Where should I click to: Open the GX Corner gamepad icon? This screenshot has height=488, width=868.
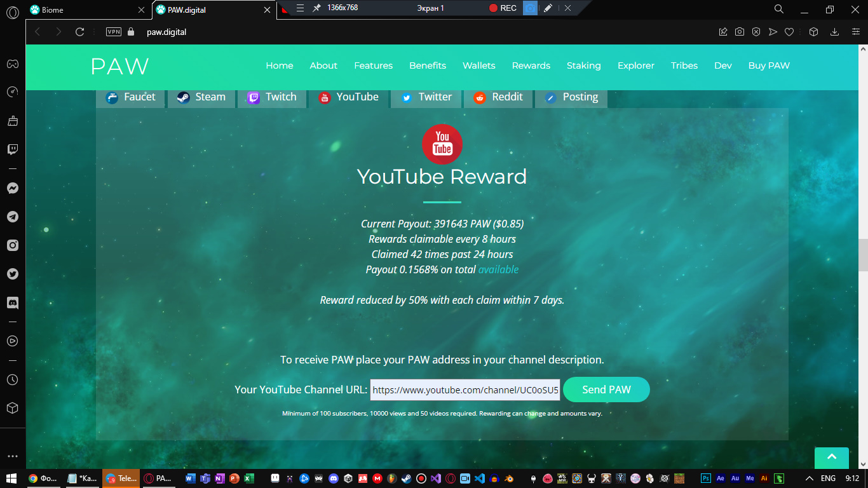point(13,64)
